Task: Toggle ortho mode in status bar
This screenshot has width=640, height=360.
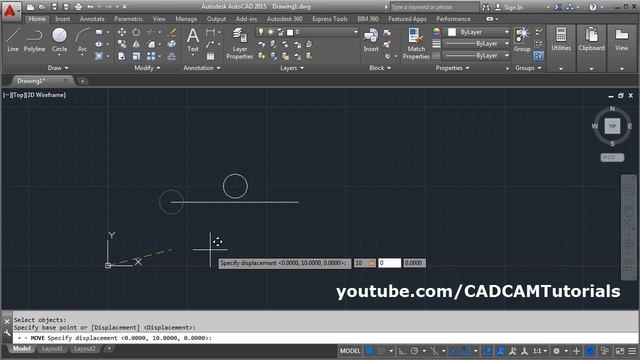Action: [x=402, y=351]
